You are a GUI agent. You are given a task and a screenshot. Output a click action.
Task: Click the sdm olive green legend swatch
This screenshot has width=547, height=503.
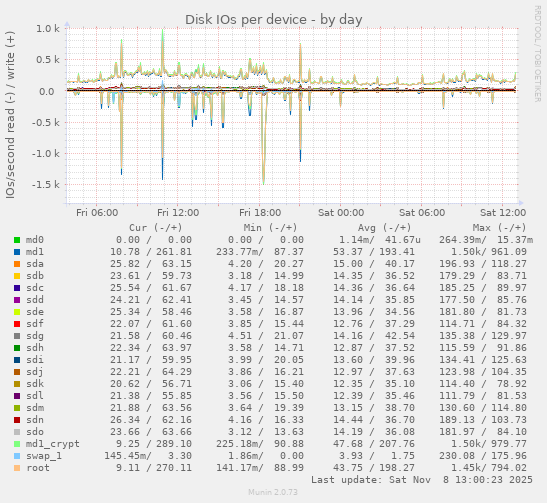17,408
